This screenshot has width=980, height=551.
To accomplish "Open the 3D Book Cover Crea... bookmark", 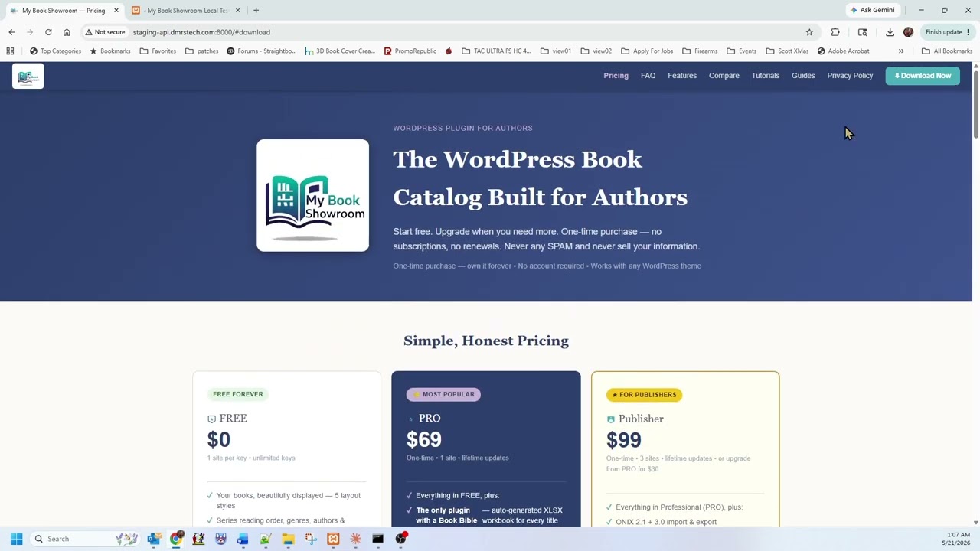I will click(340, 51).
